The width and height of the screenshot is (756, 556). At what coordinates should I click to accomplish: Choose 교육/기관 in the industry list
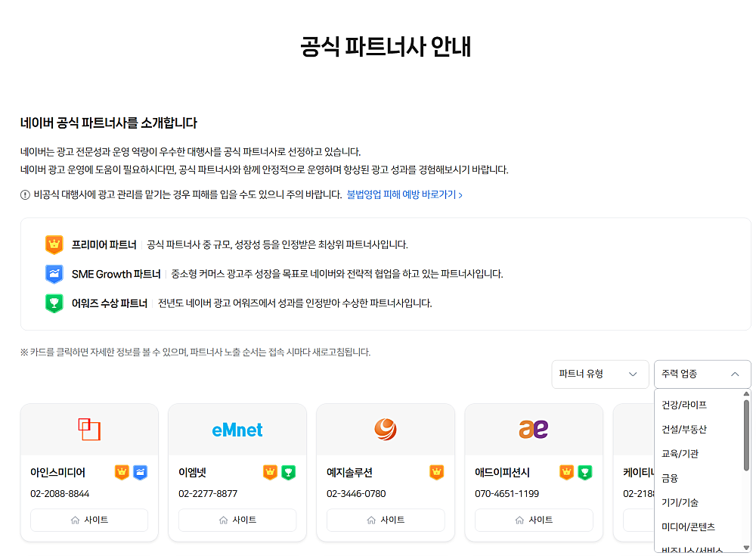pos(680,454)
